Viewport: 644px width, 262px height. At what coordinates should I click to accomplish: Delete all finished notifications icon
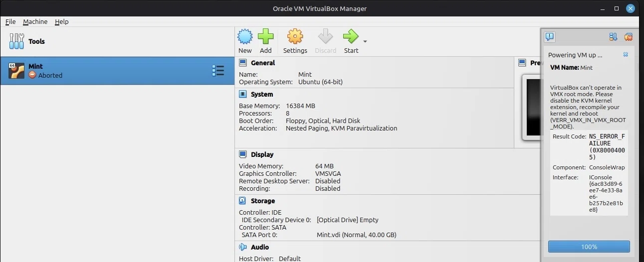(629, 37)
